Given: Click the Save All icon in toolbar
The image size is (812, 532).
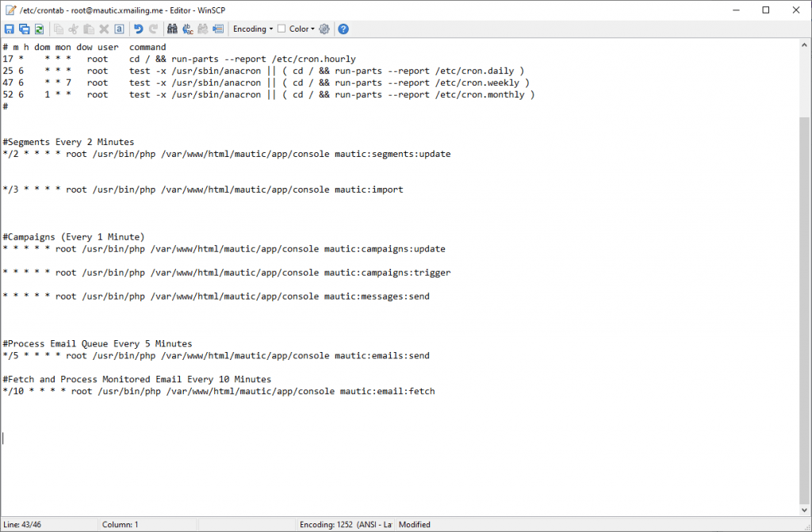Looking at the screenshot, I should 25,29.
